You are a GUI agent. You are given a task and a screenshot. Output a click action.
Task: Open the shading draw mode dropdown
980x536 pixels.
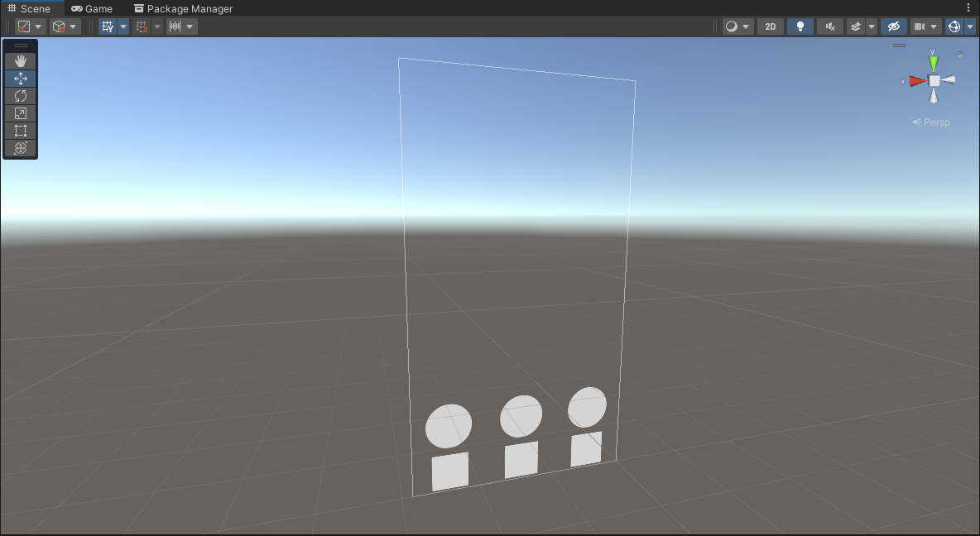[x=737, y=26]
